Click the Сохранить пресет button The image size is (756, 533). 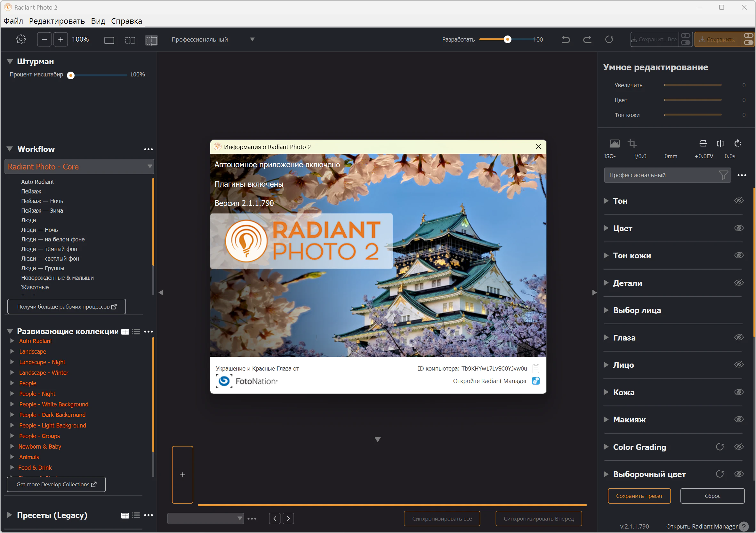tap(639, 496)
